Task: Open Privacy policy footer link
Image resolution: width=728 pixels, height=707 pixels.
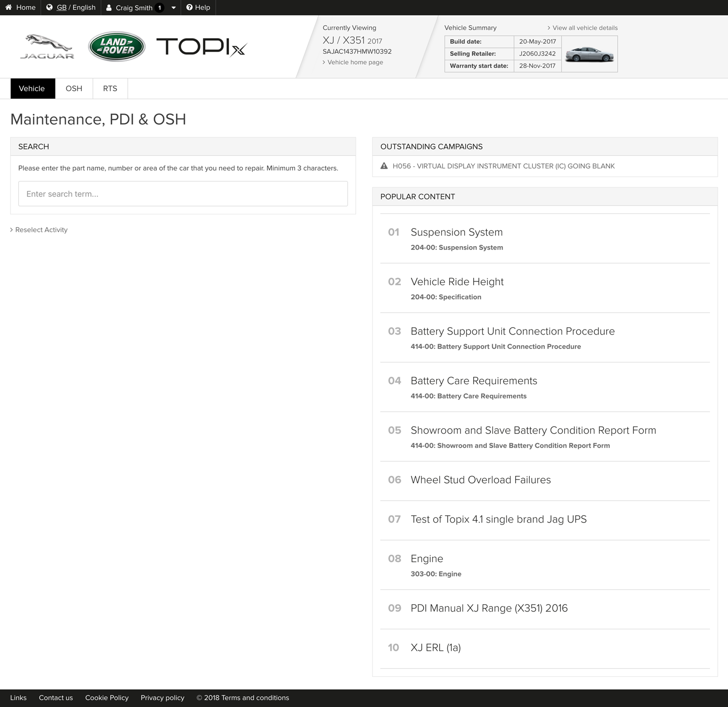Action: pos(162,697)
